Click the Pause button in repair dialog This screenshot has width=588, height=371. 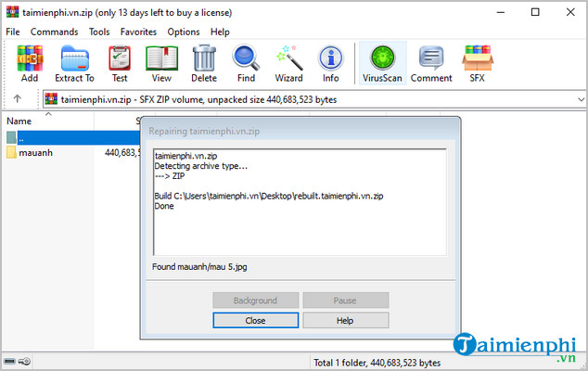coord(345,301)
